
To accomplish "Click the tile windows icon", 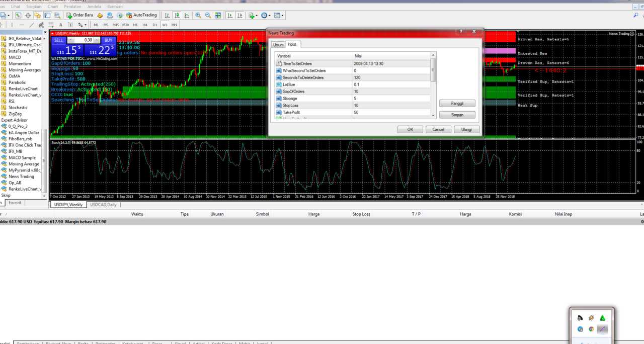I will (218, 16).
